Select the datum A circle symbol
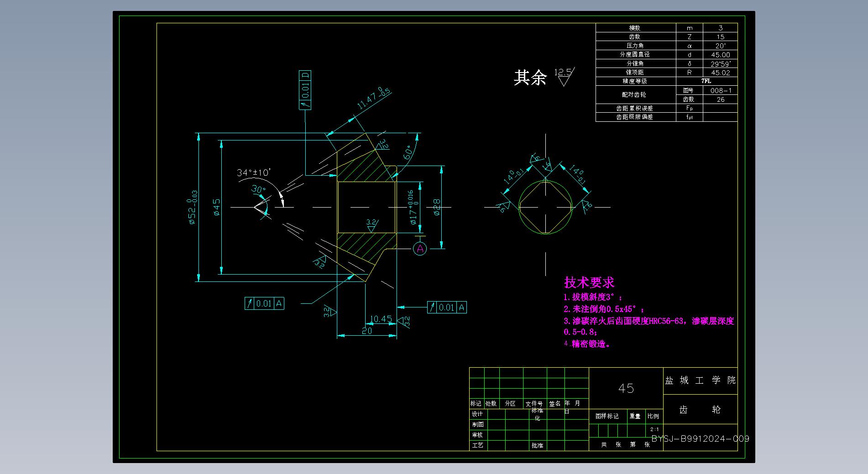Image resolution: width=868 pixels, height=474 pixels. coord(420,249)
